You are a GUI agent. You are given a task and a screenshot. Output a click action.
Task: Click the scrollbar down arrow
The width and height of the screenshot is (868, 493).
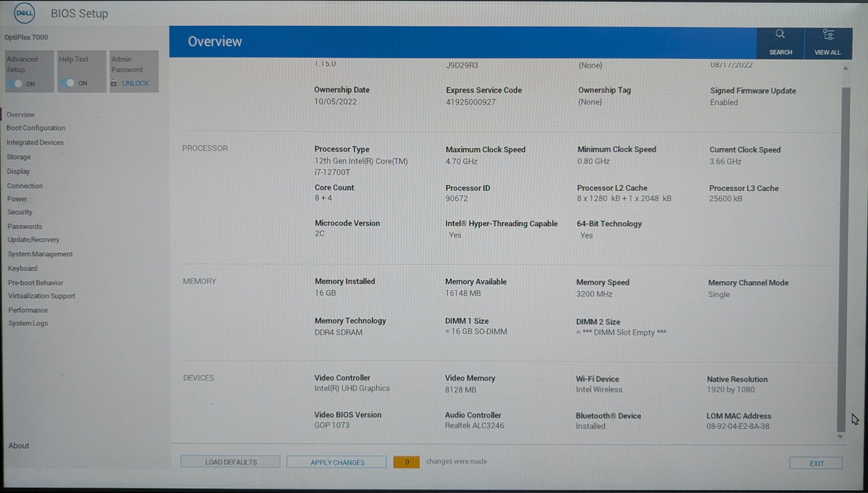(x=841, y=437)
